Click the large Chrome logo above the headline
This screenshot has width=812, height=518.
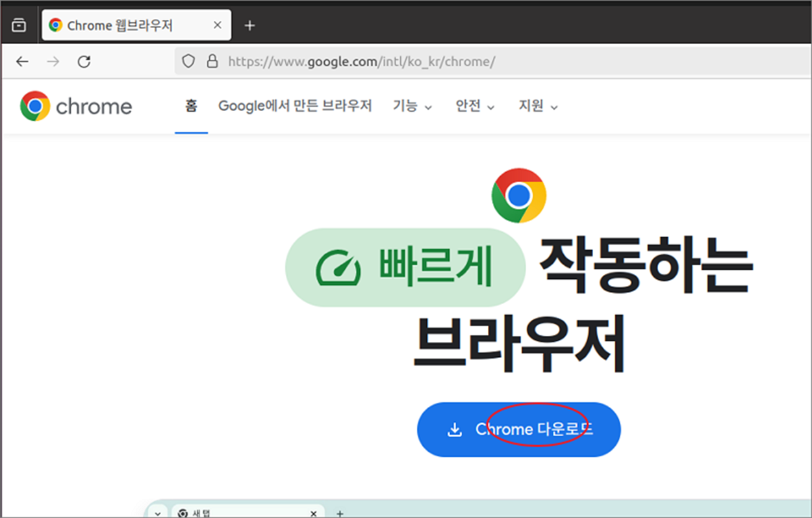(518, 196)
